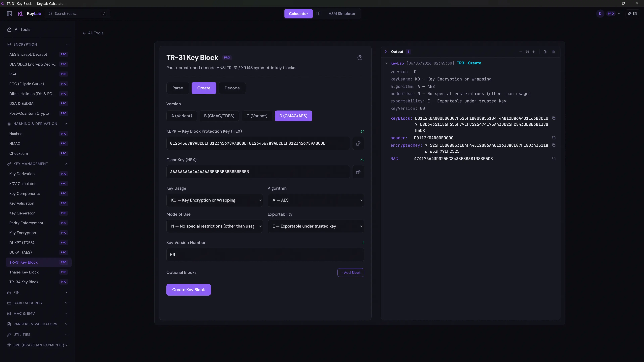Click the Key Version Number input field
This screenshot has width=644, height=362.
[265, 255]
